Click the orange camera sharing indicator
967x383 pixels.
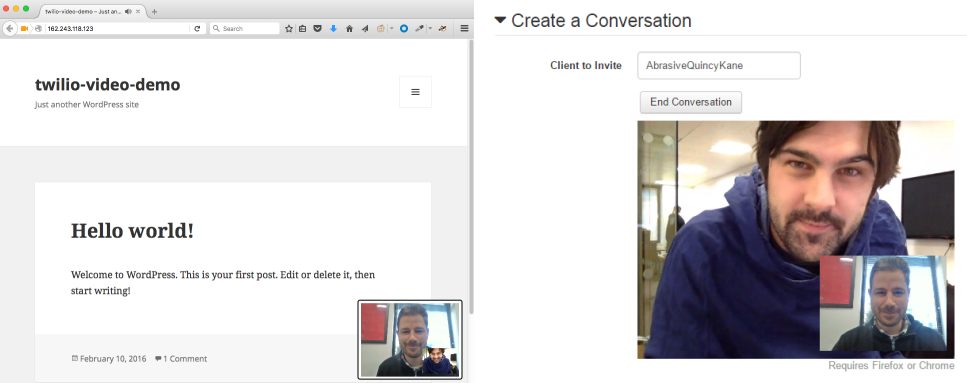(x=25, y=28)
